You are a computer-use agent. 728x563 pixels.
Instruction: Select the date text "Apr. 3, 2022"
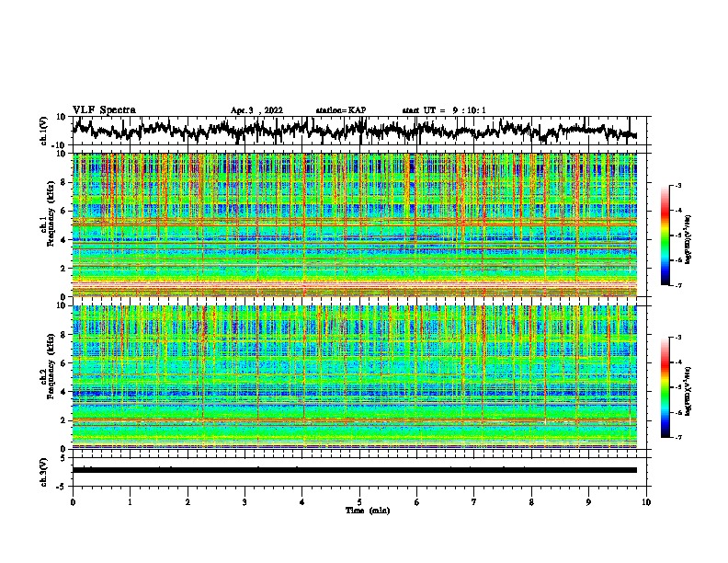pos(256,110)
